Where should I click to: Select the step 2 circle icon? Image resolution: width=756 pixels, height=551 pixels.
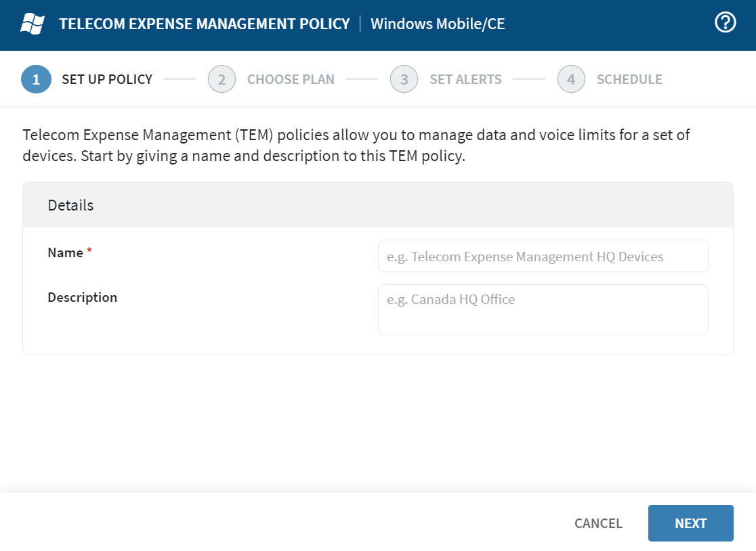222,79
